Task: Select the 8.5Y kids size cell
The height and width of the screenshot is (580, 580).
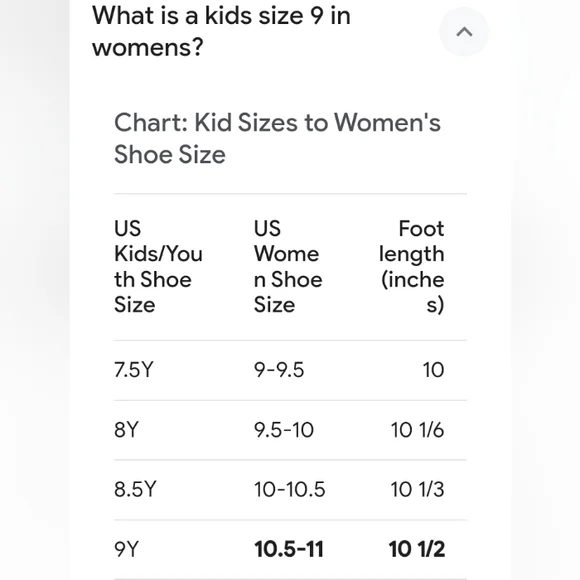Action: 135,489
